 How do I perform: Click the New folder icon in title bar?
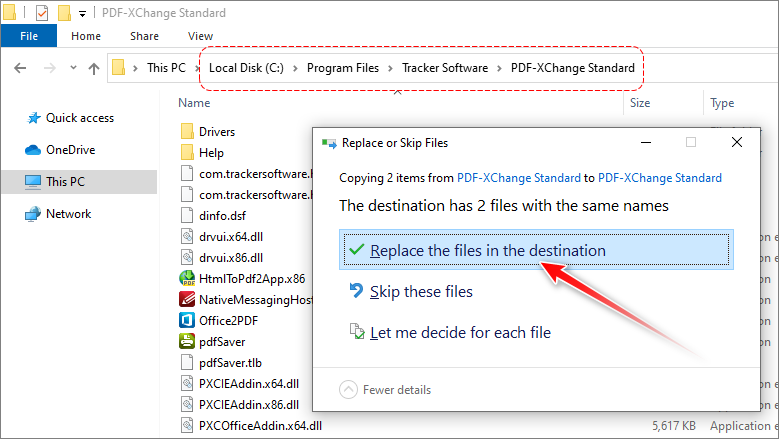coord(64,13)
